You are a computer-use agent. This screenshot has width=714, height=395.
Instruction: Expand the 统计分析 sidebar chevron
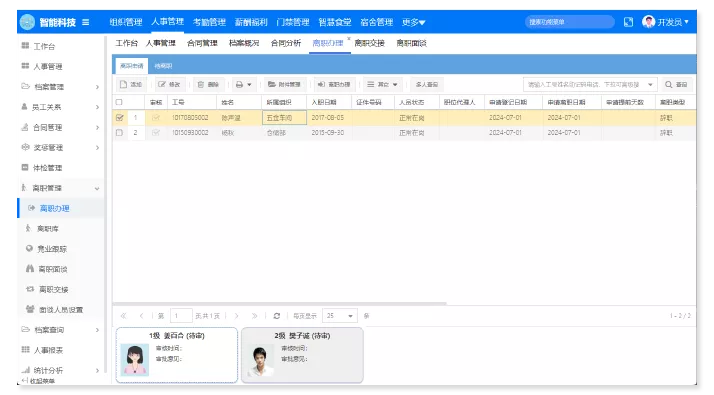tap(97, 370)
